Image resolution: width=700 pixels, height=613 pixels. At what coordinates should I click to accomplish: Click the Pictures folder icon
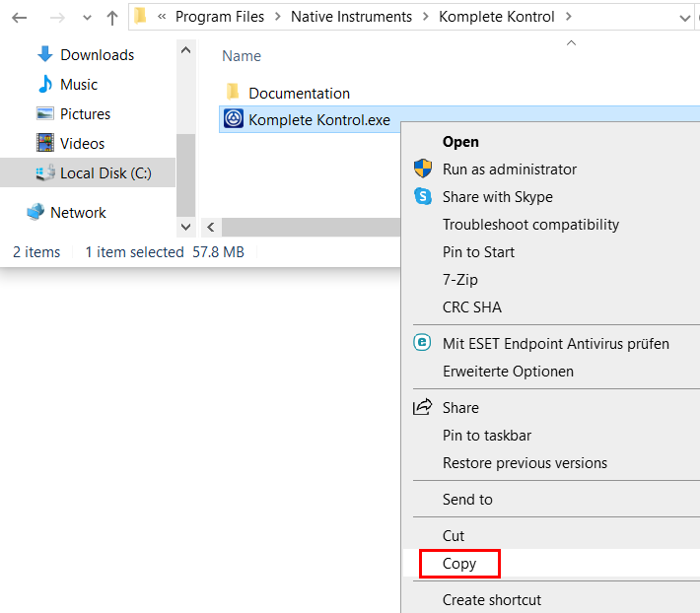pos(45,113)
